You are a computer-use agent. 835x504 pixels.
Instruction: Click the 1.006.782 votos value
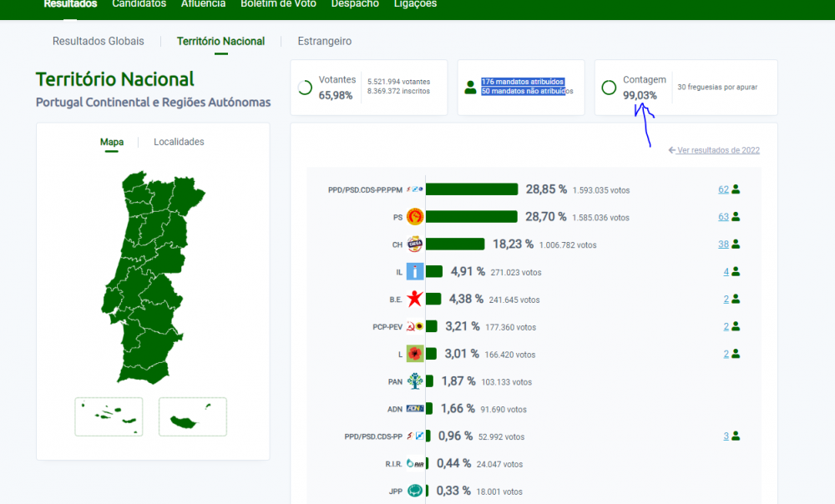568,244
